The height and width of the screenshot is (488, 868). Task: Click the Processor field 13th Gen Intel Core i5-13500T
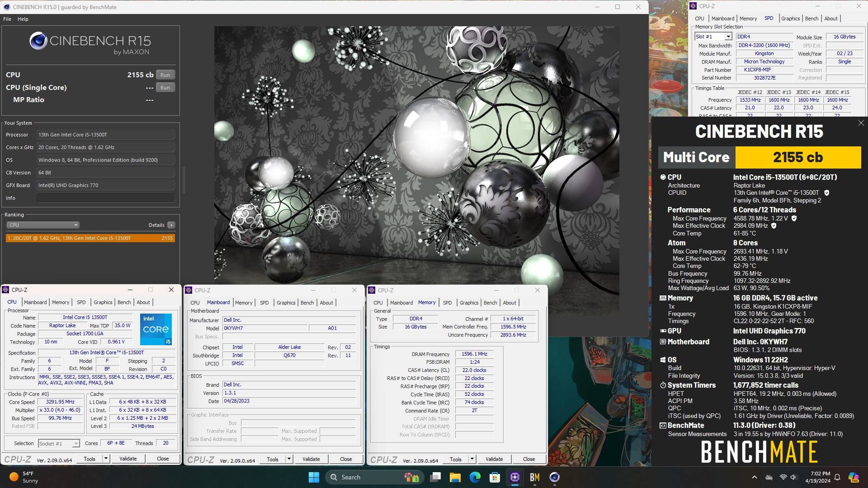click(105, 135)
